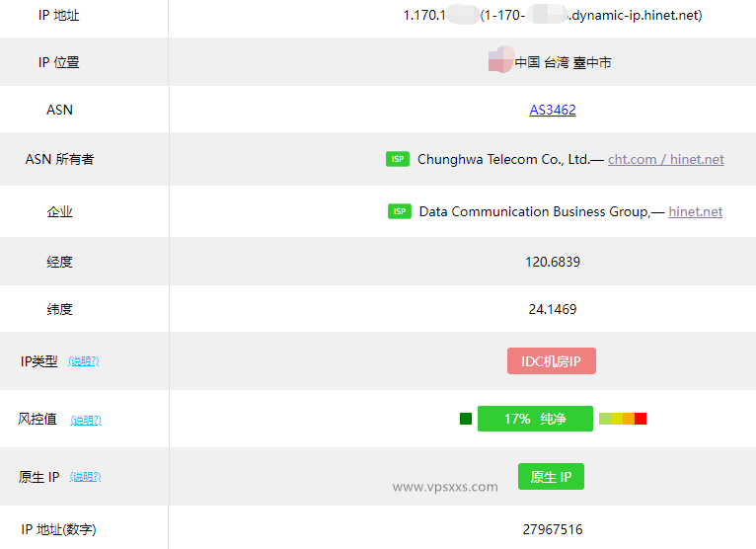Image resolution: width=756 pixels, height=549 pixels.
Task: Click the yellow segment of risk scale
Action: 617,419
